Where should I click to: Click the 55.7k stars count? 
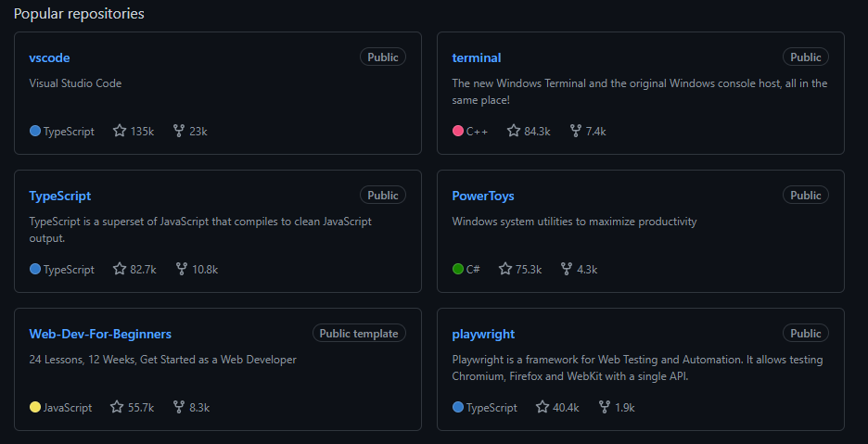[x=141, y=408]
